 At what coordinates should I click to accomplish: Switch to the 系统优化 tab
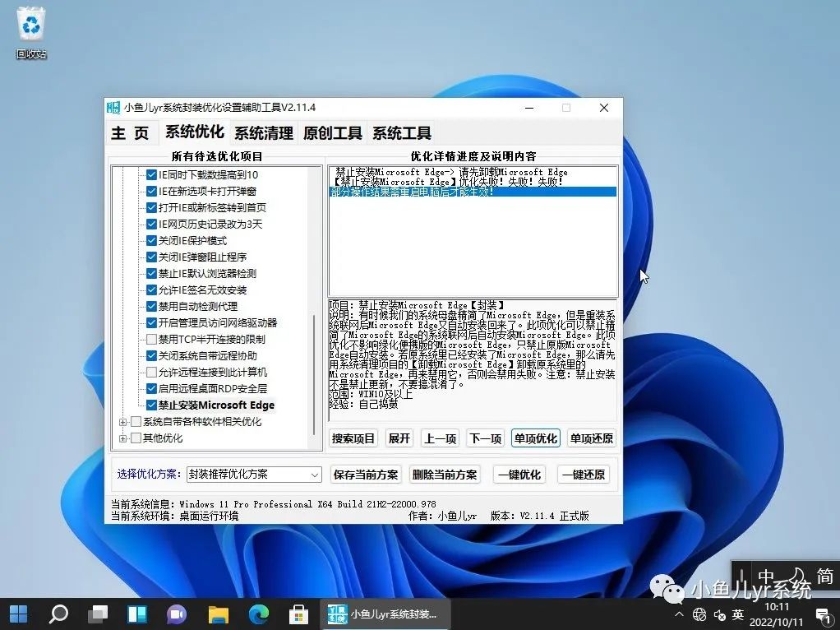click(195, 132)
